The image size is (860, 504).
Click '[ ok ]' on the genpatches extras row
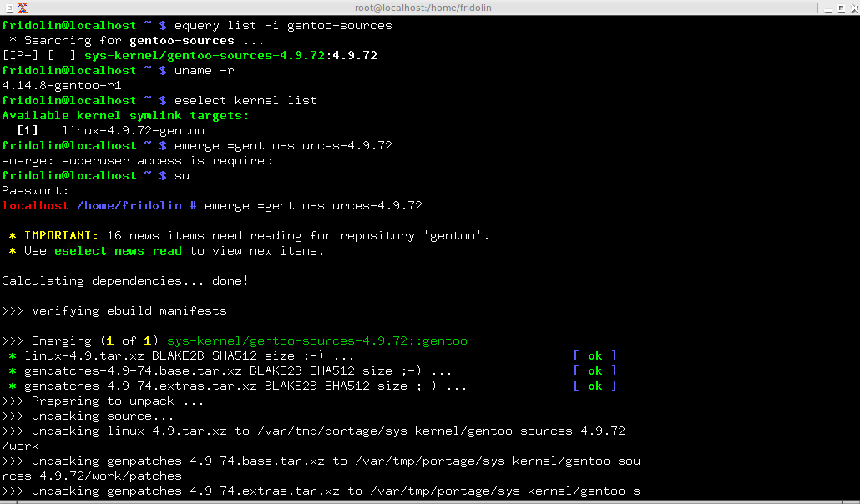point(595,386)
